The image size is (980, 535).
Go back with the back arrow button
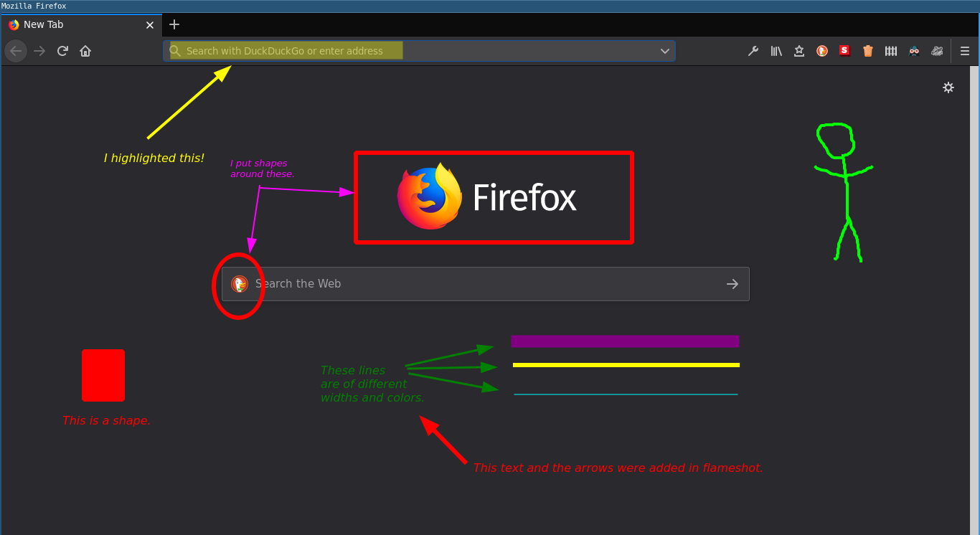click(x=16, y=51)
